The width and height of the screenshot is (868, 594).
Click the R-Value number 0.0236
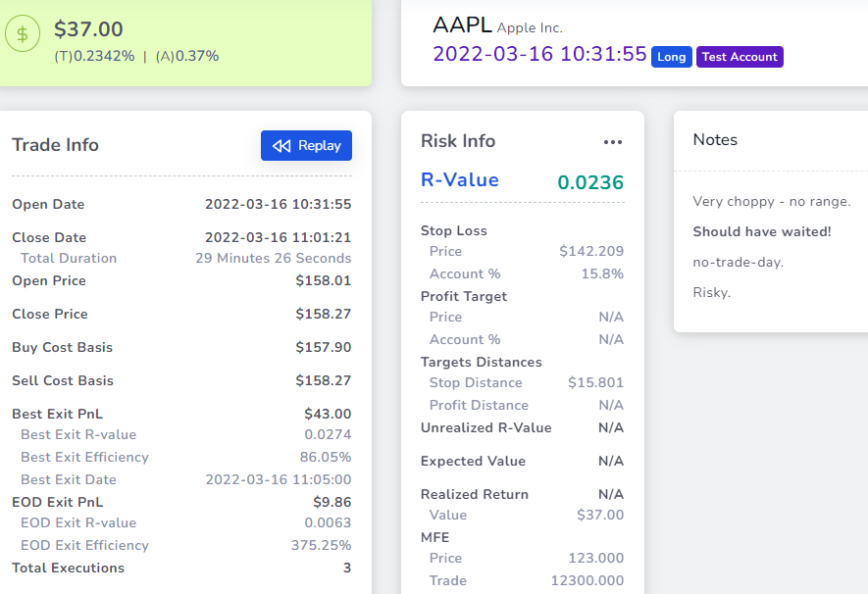[590, 182]
